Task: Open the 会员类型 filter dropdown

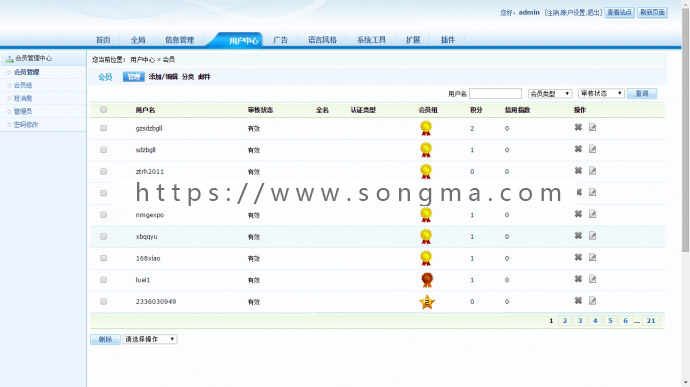Action: [550, 93]
